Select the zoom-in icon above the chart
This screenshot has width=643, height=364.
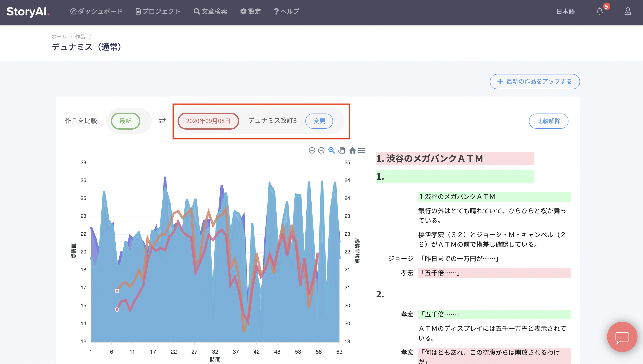[312, 151]
